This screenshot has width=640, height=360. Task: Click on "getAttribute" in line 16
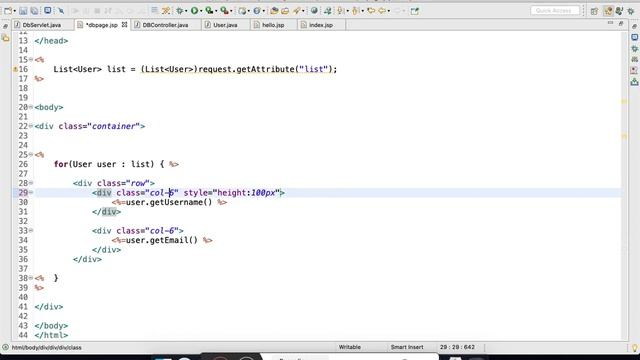coord(265,69)
